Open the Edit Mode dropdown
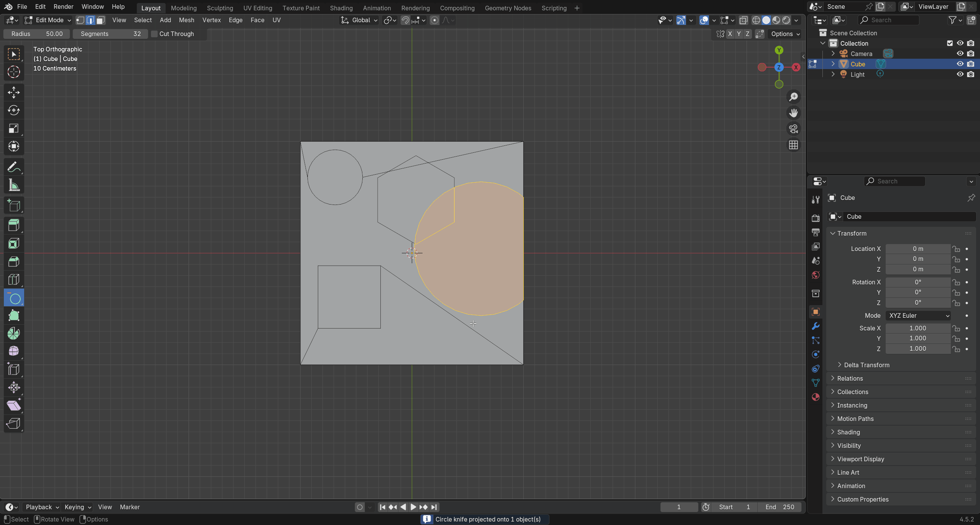Viewport: 980px width, 525px height. click(48, 20)
